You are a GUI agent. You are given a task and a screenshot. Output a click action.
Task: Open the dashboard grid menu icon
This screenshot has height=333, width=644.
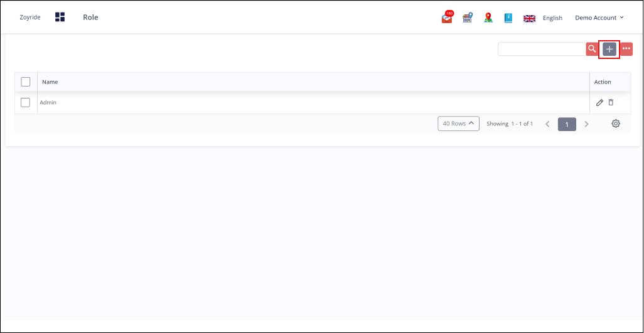pyautogui.click(x=60, y=17)
